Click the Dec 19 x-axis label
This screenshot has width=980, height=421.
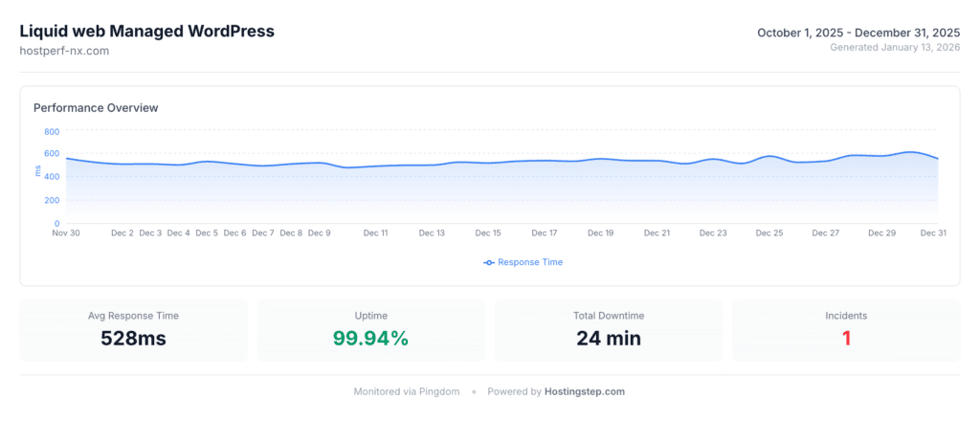click(x=601, y=233)
